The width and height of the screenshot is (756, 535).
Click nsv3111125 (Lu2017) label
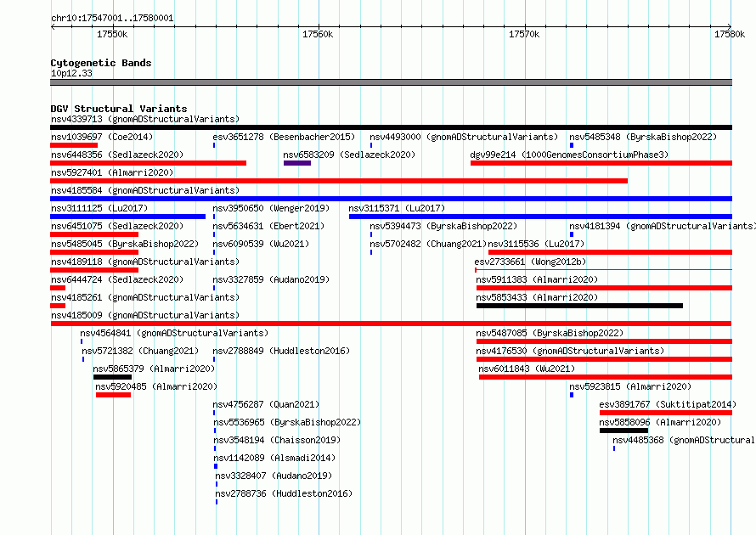99,208
